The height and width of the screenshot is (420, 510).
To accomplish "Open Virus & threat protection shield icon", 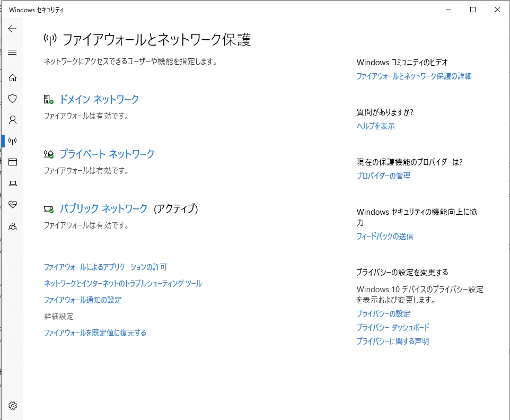I will click(12, 99).
